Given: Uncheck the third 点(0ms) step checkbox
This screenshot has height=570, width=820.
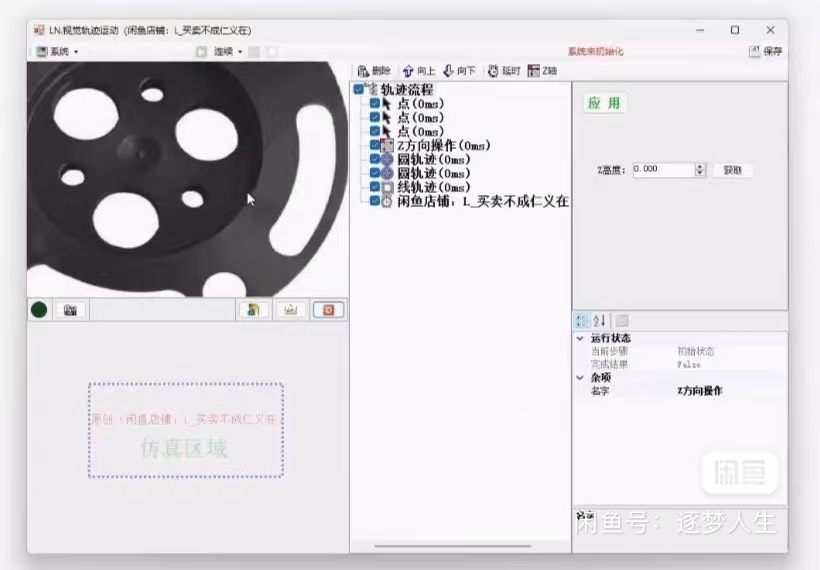Looking at the screenshot, I should (375, 131).
